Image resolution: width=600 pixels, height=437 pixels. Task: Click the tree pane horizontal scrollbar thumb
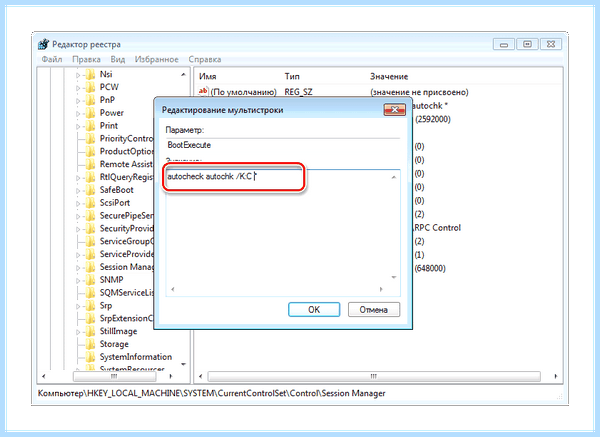click(x=114, y=376)
